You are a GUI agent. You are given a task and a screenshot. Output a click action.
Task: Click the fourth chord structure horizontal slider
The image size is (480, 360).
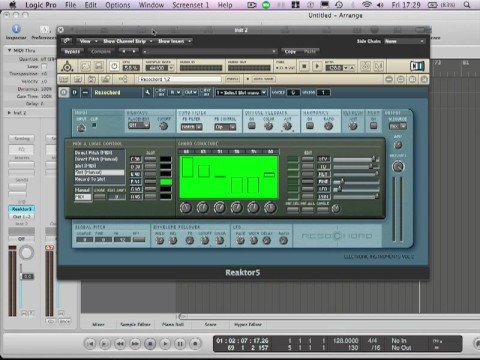(356, 182)
